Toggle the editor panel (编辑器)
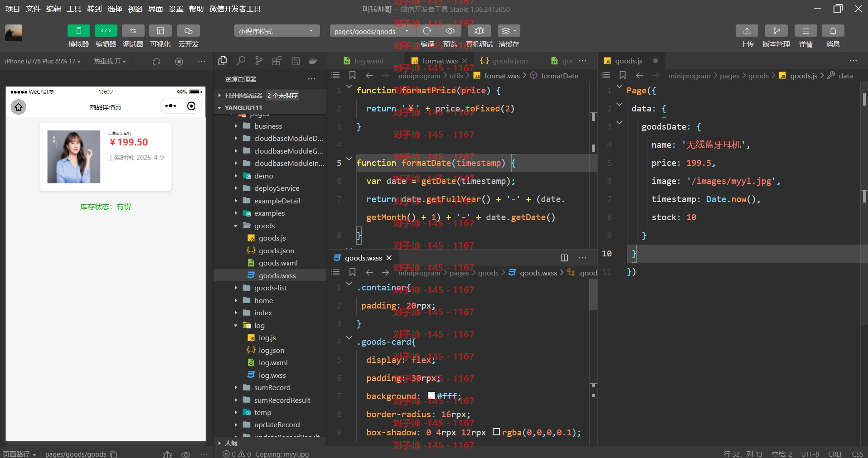Image resolution: width=868 pixels, height=458 pixels. click(106, 31)
